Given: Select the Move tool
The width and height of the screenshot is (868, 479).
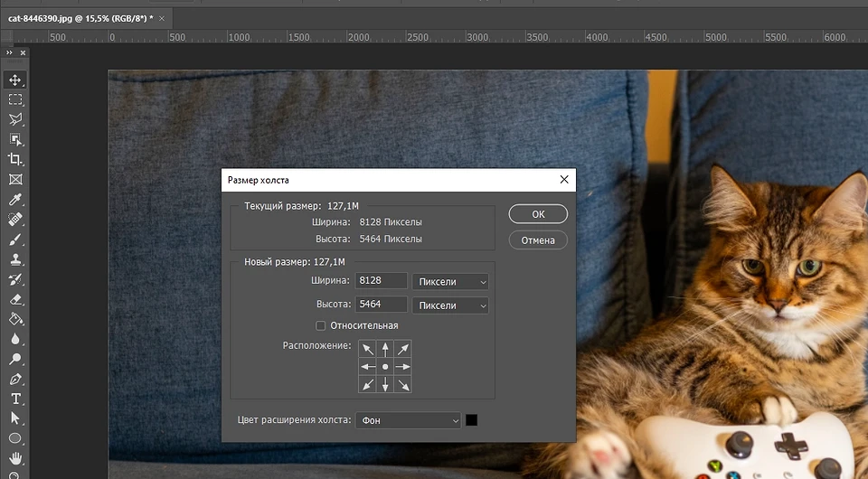Looking at the screenshot, I should [x=15, y=80].
